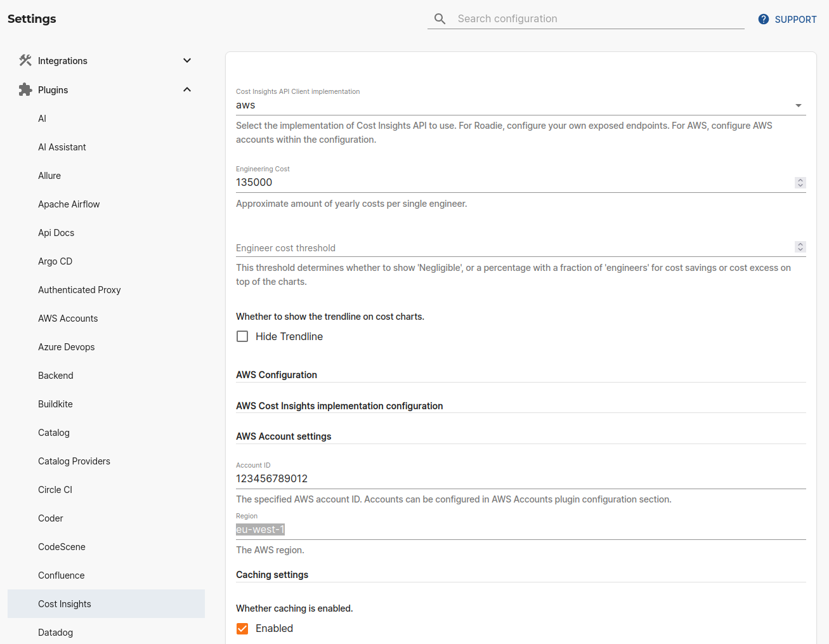Click the Integrations wrench icon
The height and width of the screenshot is (644, 829).
25,60
